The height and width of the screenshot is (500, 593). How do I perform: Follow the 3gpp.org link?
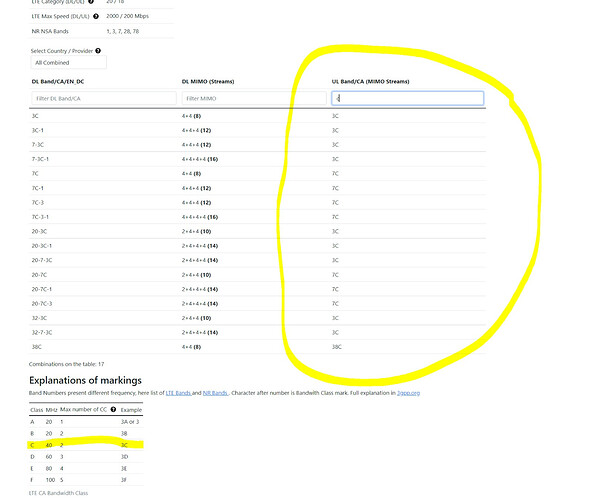point(408,393)
